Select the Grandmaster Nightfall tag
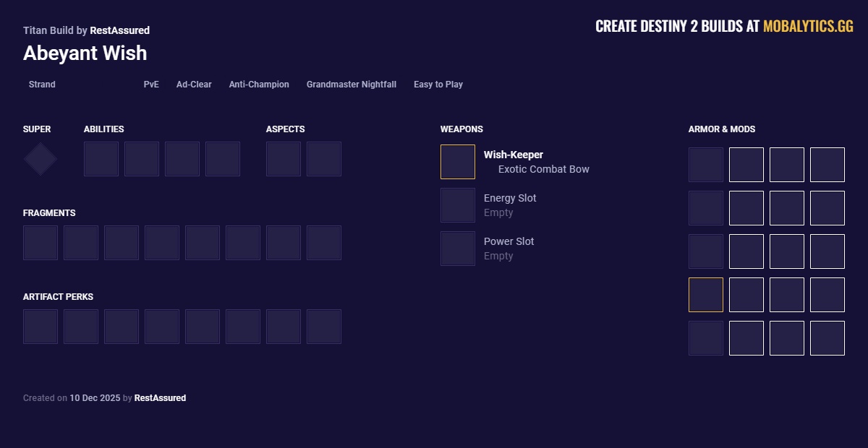The width and height of the screenshot is (868, 448). coord(351,85)
